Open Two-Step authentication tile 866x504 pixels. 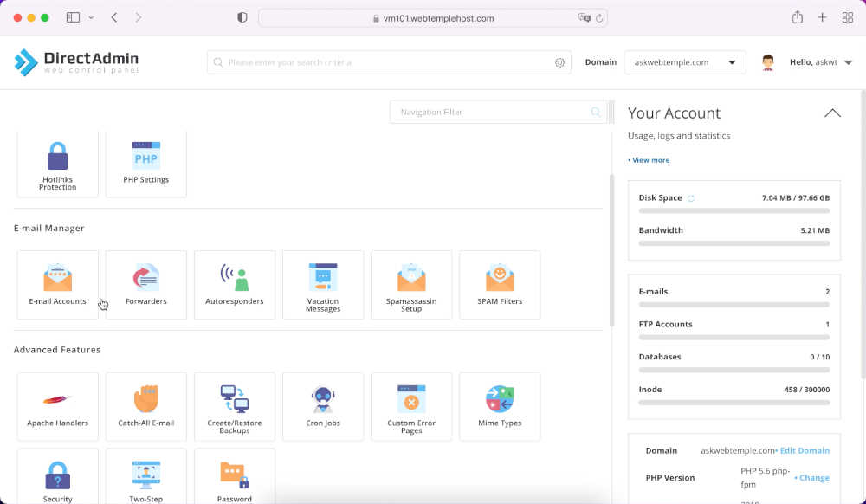(x=145, y=477)
